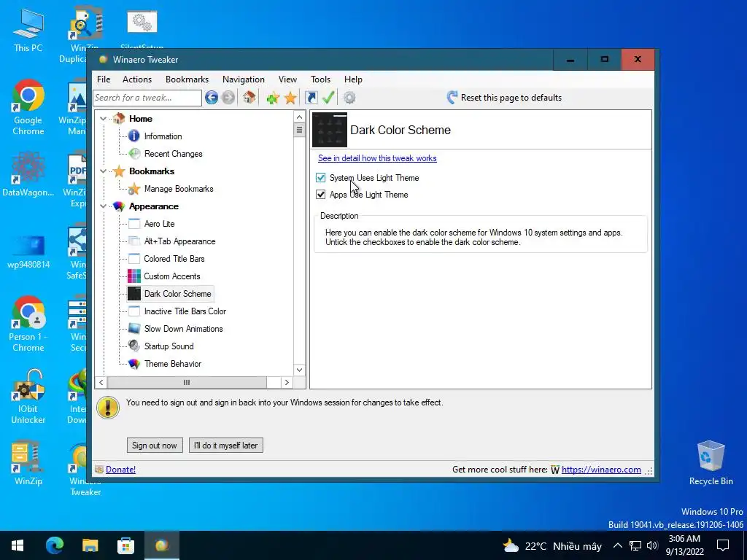Open SilentSetup desktop icon
The image size is (747, 560).
tap(142, 28)
